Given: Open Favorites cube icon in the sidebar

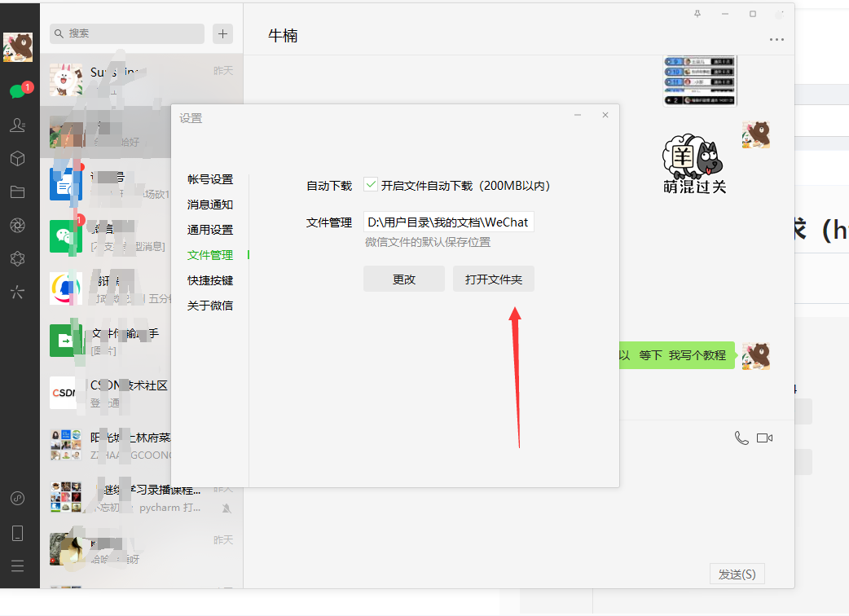Looking at the screenshot, I should (18, 159).
